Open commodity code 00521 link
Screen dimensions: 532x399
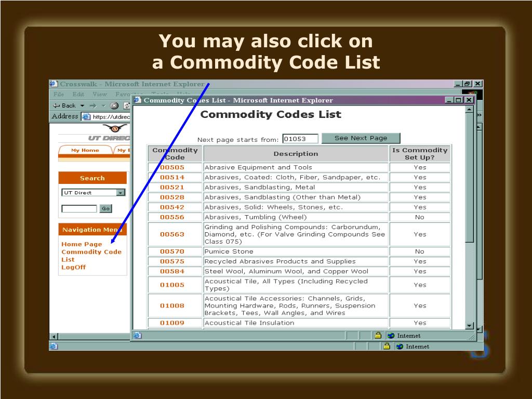pos(172,187)
